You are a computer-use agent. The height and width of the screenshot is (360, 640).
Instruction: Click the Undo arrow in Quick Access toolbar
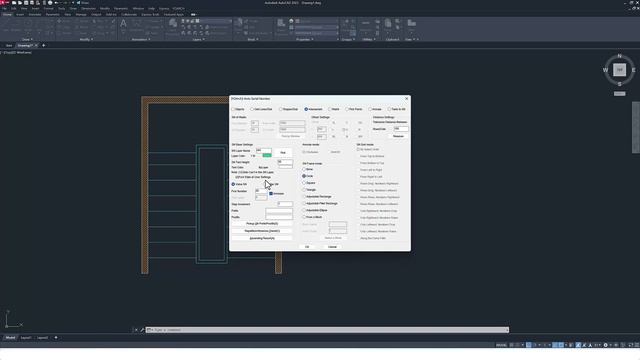pos(57,2)
